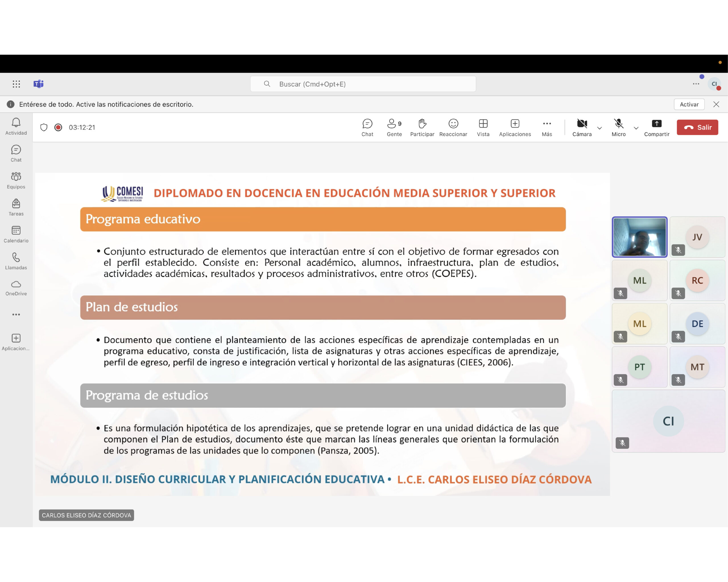
Task: Open settings ellipsis near profile
Action: click(x=696, y=84)
